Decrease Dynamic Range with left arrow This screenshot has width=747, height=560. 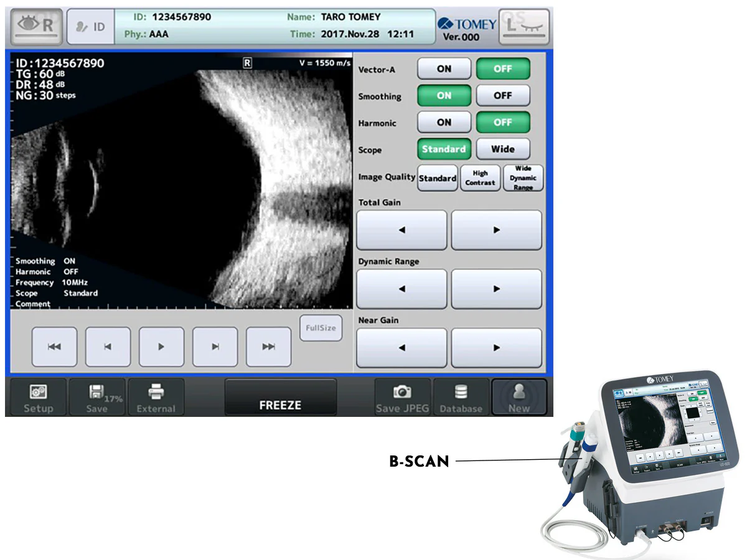click(x=402, y=289)
